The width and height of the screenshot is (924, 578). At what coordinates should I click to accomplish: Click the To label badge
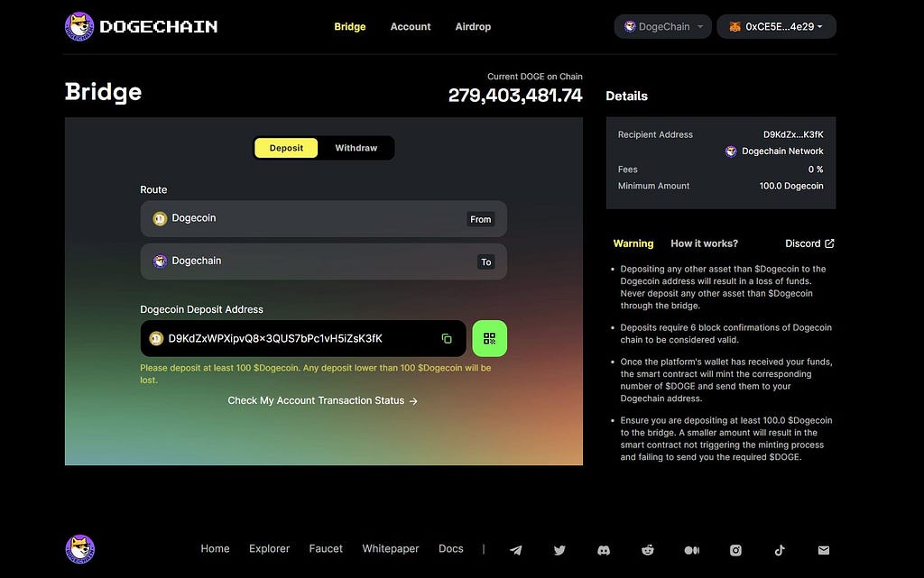485,261
